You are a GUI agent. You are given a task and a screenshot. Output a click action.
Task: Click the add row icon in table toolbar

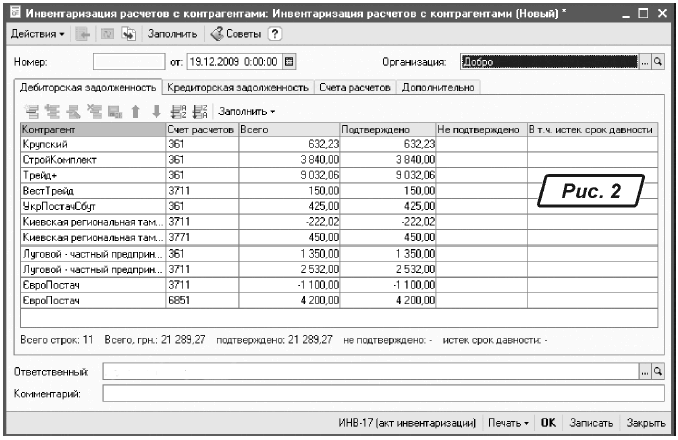tap(33, 110)
